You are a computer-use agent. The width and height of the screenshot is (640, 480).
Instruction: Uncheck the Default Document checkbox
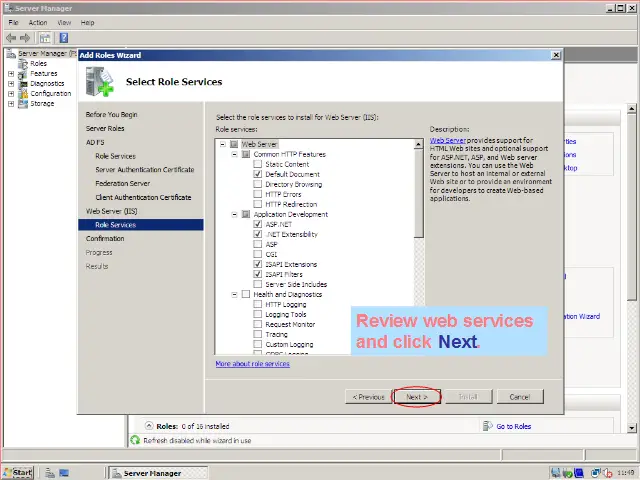pos(258,174)
